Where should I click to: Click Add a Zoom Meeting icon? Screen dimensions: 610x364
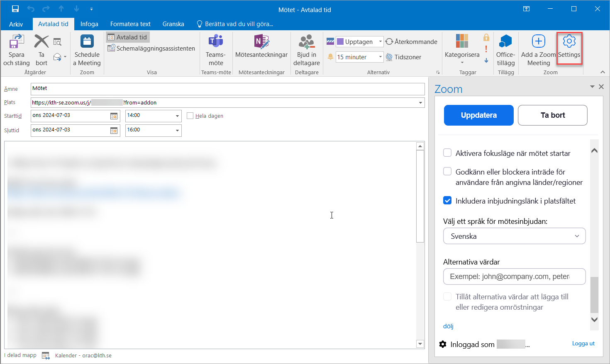coord(538,42)
